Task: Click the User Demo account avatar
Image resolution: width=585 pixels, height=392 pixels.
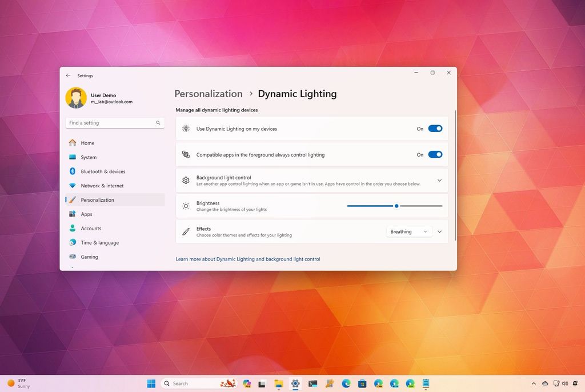Action: 76,97
